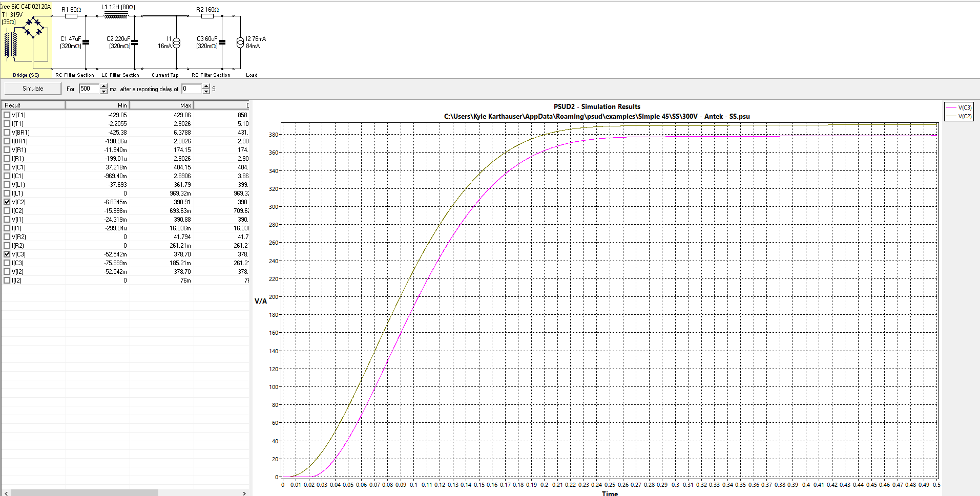Click the 'Bridge (SS)' section label
This screenshot has width=980, height=496.
(26, 75)
